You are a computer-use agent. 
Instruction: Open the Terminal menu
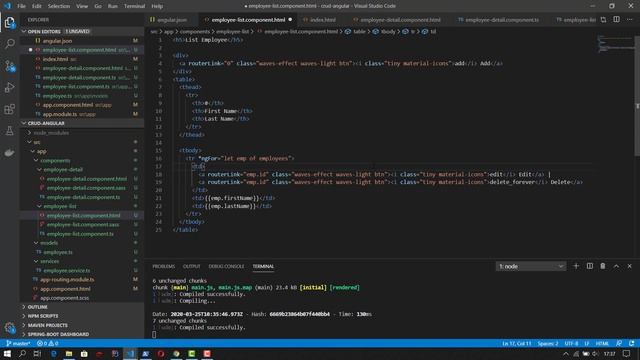pyautogui.click(x=134, y=6)
